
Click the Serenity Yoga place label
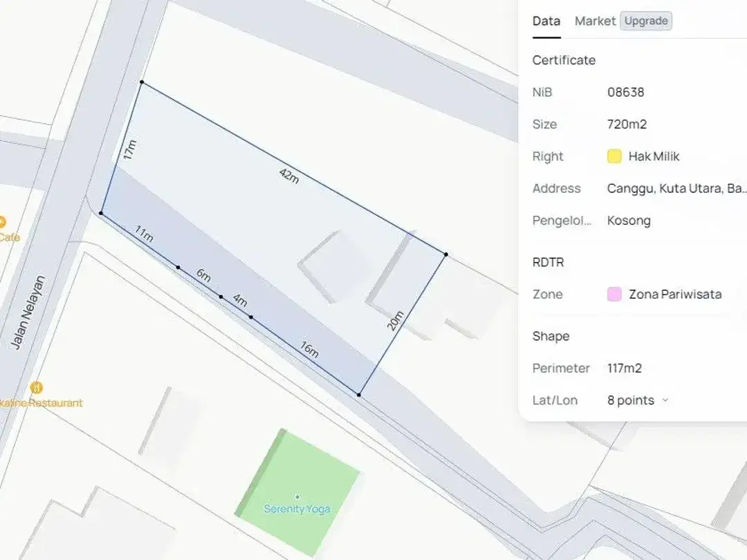point(297,509)
